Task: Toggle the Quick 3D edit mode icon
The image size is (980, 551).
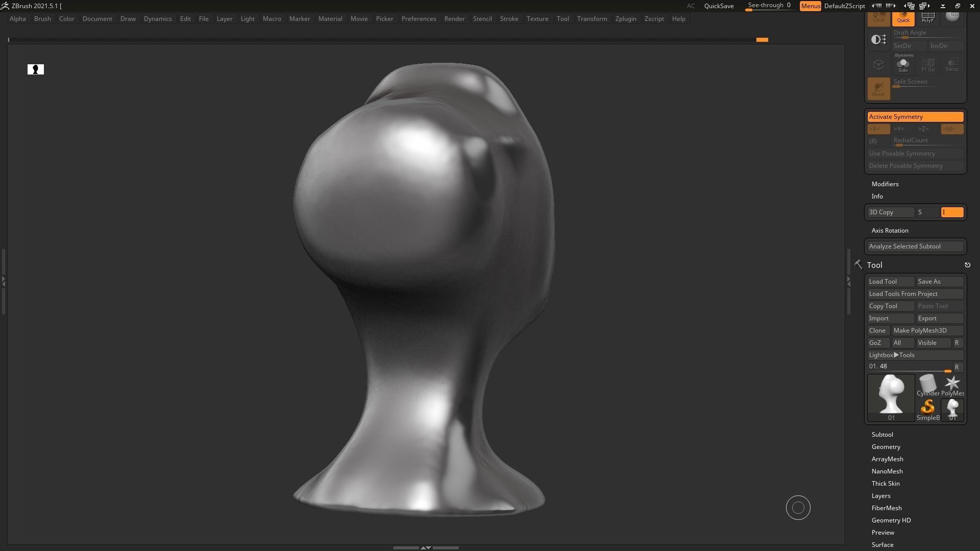Action: pos(903,18)
